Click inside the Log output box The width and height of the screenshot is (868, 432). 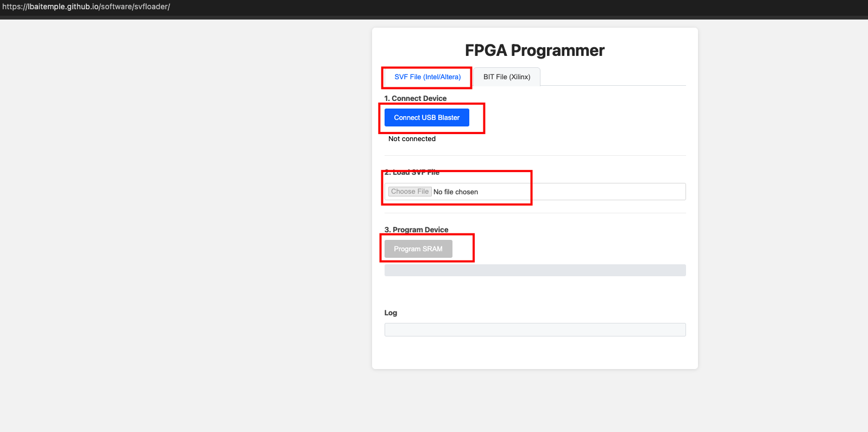pos(534,329)
